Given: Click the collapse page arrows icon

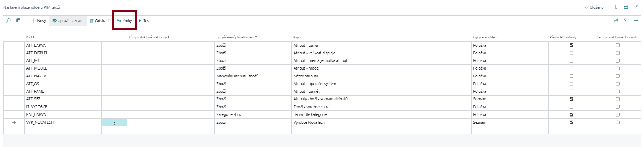Looking at the screenshot, I should tap(636, 7).
